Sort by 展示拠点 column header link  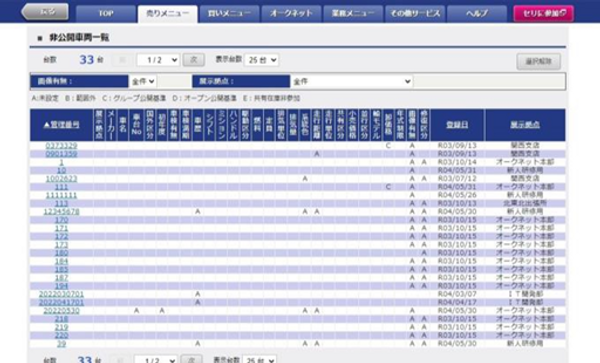point(525,125)
